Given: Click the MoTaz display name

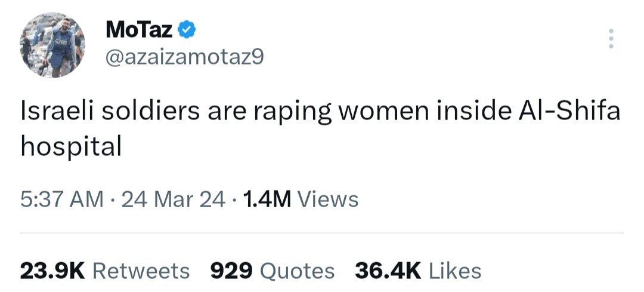Looking at the screenshot, I should [141, 28].
